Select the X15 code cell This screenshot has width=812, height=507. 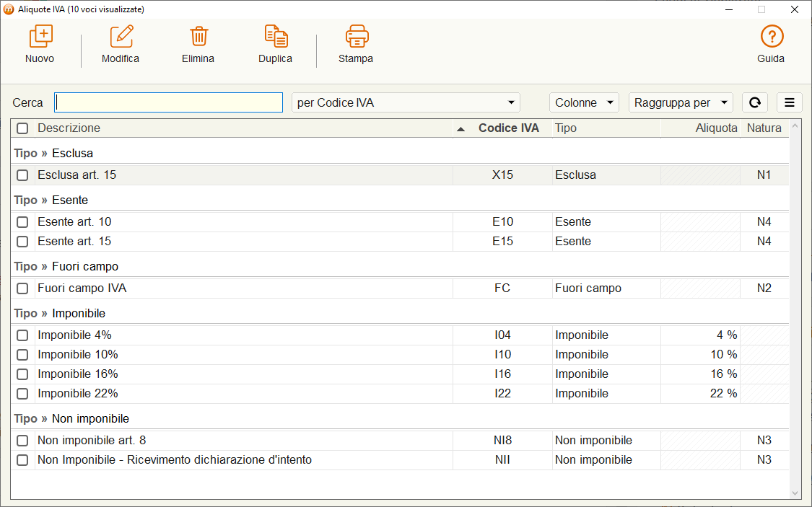(x=502, y=175)
